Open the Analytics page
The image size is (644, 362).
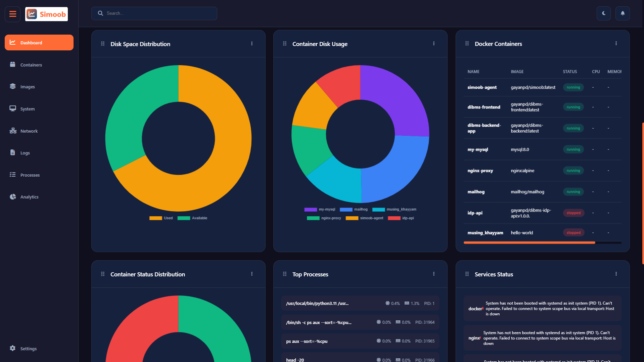29,197
